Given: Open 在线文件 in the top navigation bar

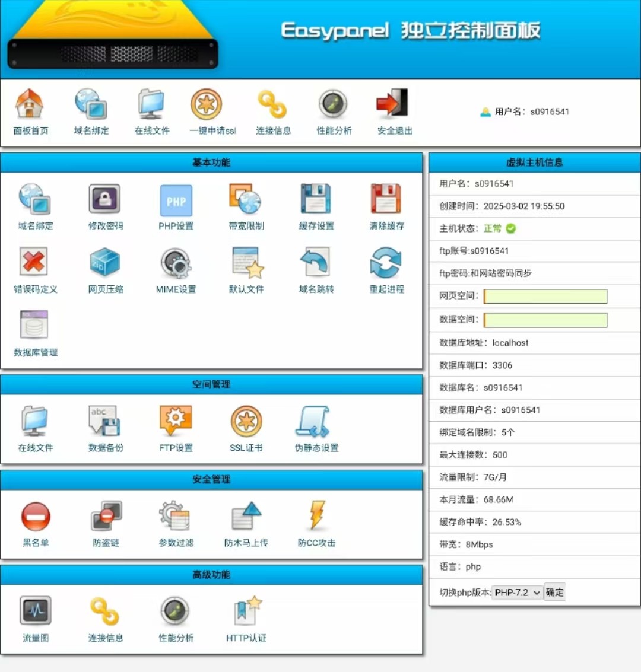Looking at the screenshot, I should click(x=152, y=112).
